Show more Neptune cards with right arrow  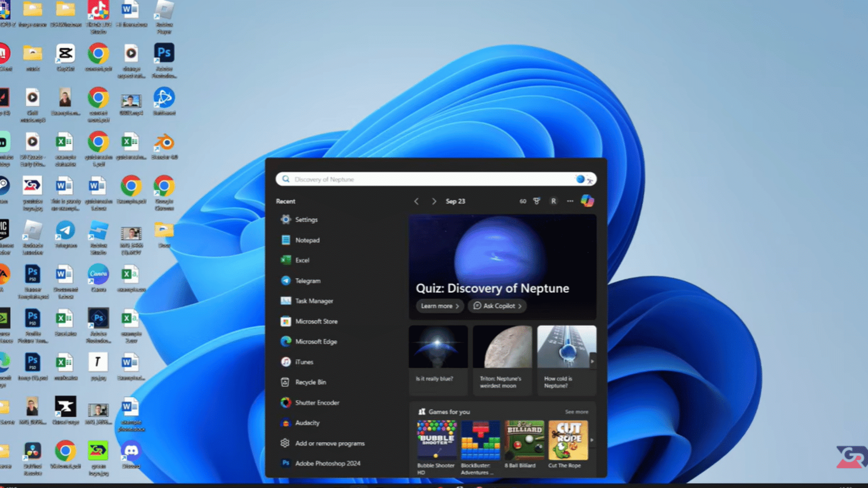click(x=592, y=361)
